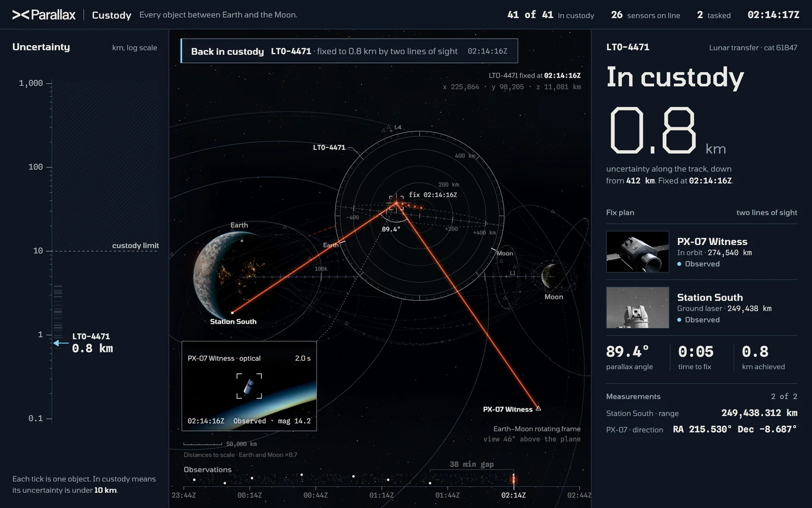Click the observation dot near 00:44Z

[301, 475]
